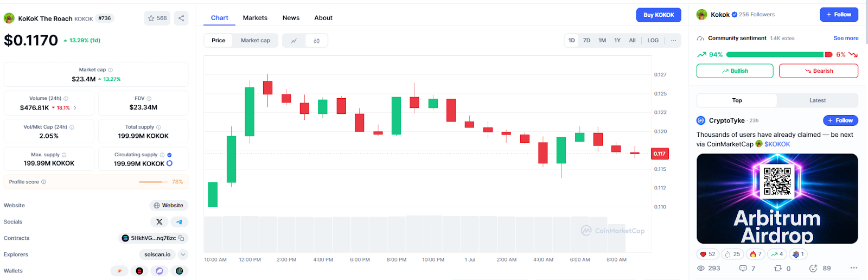Viewport: 868px width, 280px height.
Task: Follow the CryptoTyke author
Action: coord(840,120)
